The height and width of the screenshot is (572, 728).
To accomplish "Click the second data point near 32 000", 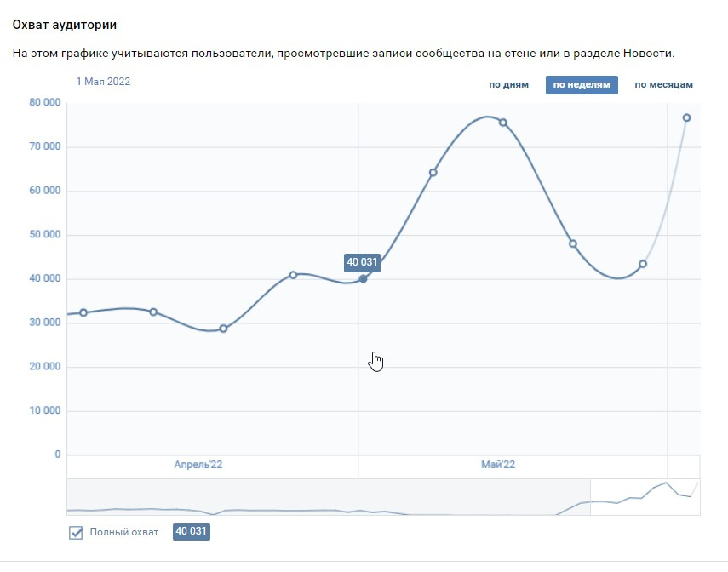I will pos(153,312).
